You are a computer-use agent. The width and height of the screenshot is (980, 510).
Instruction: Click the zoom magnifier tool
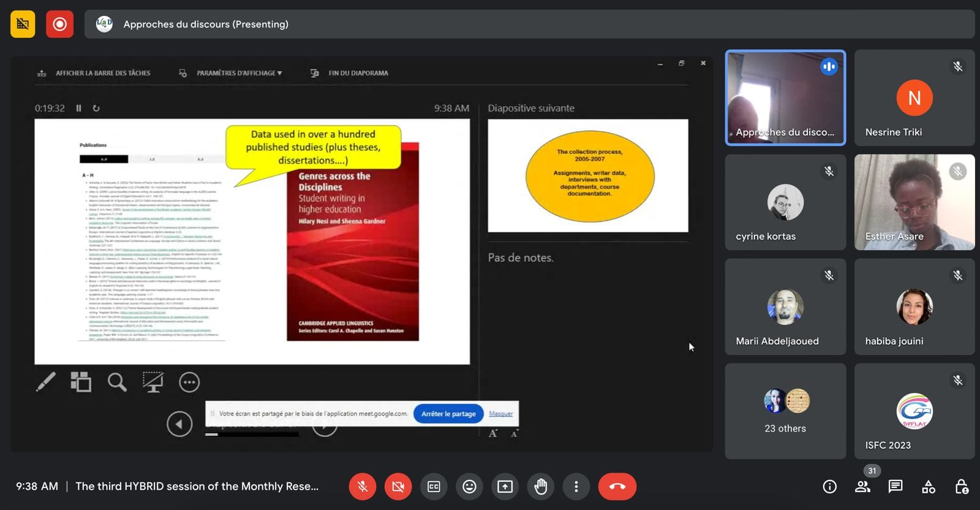(117, 382)
